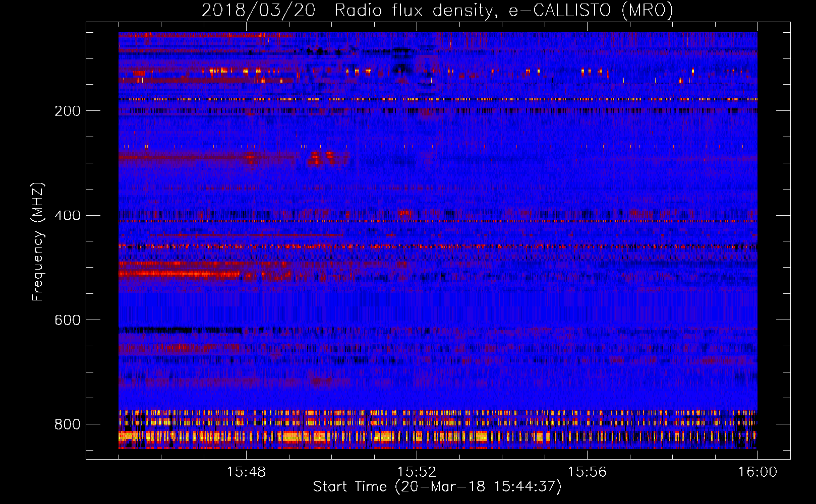
Task: Click the 15:52 time tick label
Action: (x=417, y=472)
